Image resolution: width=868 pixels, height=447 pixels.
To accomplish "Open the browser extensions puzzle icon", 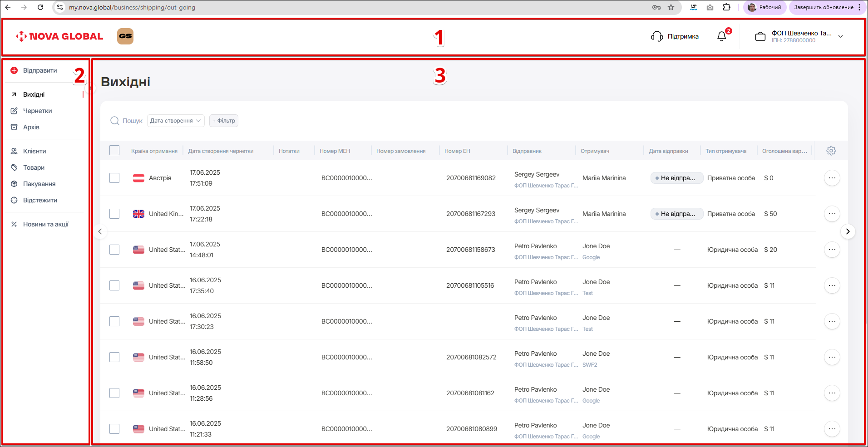I will (x=727, y=7).
